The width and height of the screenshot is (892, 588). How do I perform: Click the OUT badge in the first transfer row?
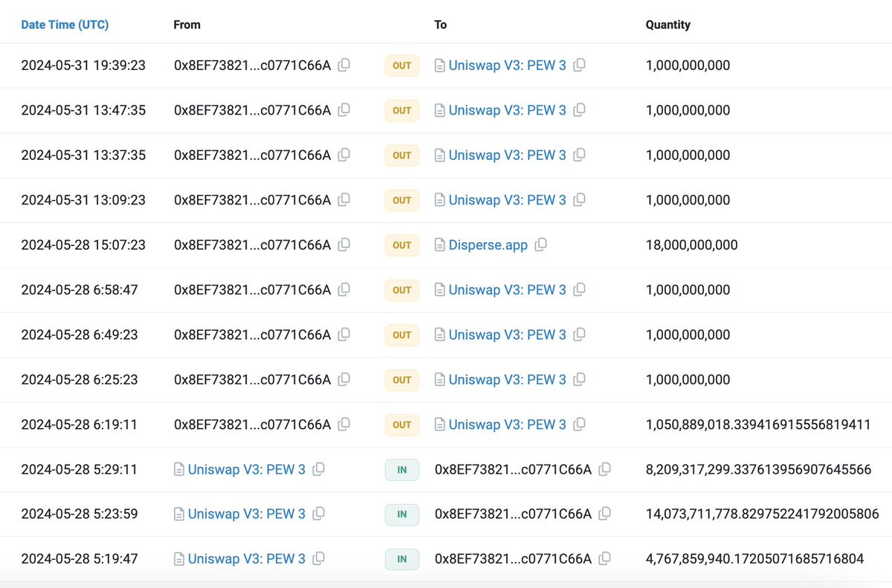[401, 65]
